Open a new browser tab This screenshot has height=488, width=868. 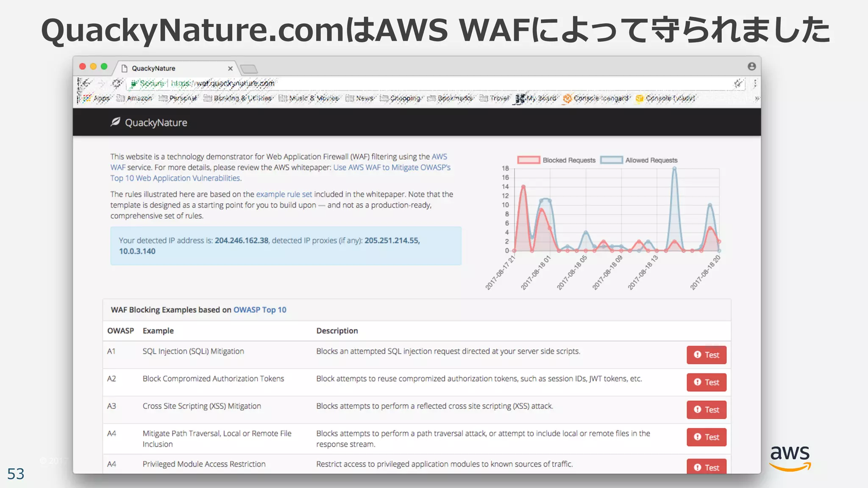click(249, 69)
